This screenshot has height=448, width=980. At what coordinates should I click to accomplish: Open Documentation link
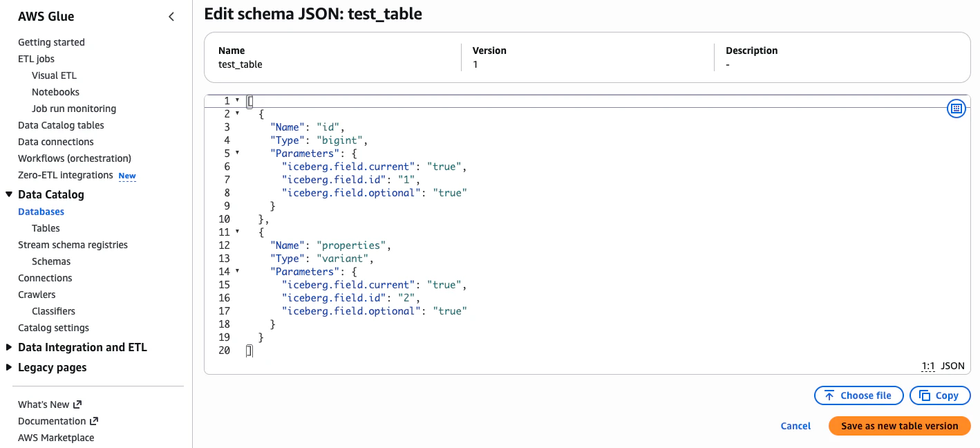coord(52,421)
